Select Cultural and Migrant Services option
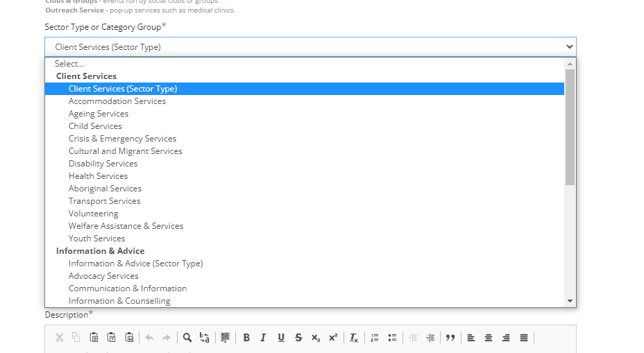The height and width of the screenshot is (353, 644). point(305,151)
